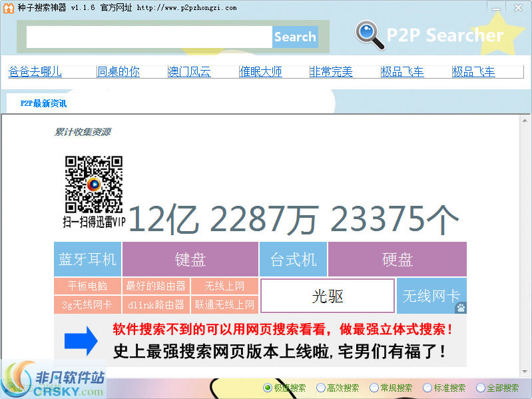Select the 常规搜索 radio button
Image resolution: width=532 pixels, height=399 pixels.
coord(391,388)
